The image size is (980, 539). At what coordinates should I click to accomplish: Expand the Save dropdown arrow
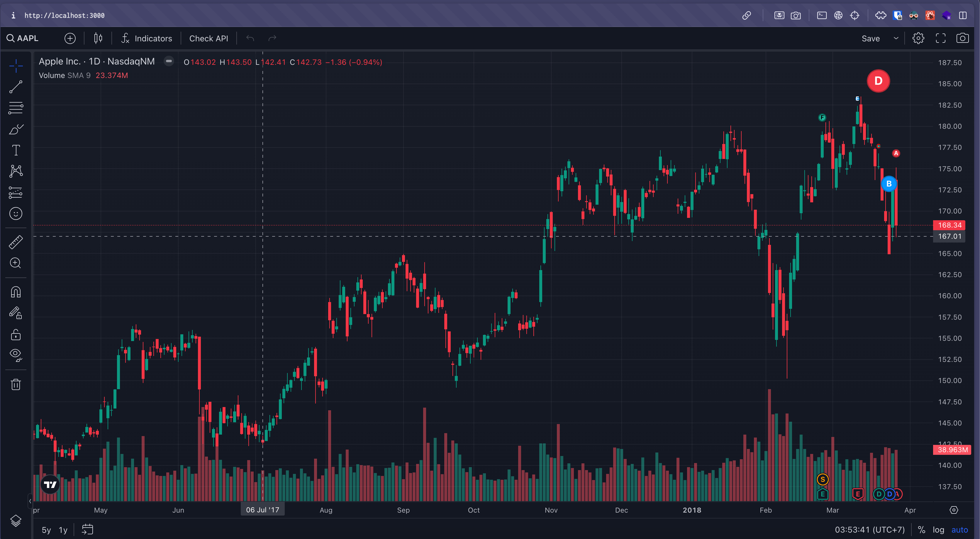click(x=896, y=38)
